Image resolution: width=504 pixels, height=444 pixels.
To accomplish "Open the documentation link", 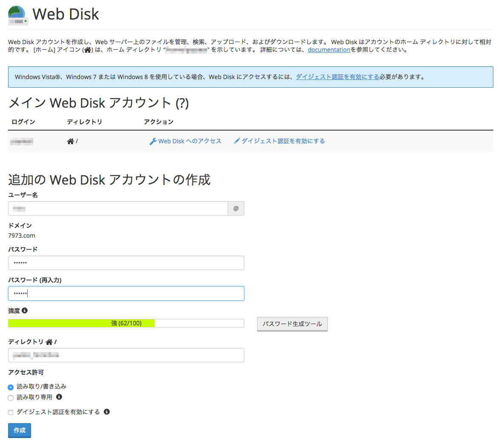I will point(329,50).
